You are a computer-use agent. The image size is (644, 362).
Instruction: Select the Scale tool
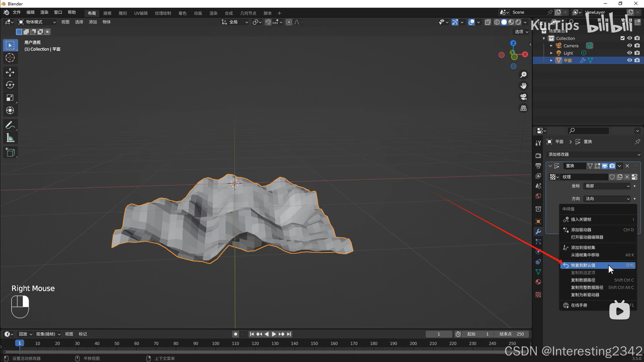pos(10,98)
